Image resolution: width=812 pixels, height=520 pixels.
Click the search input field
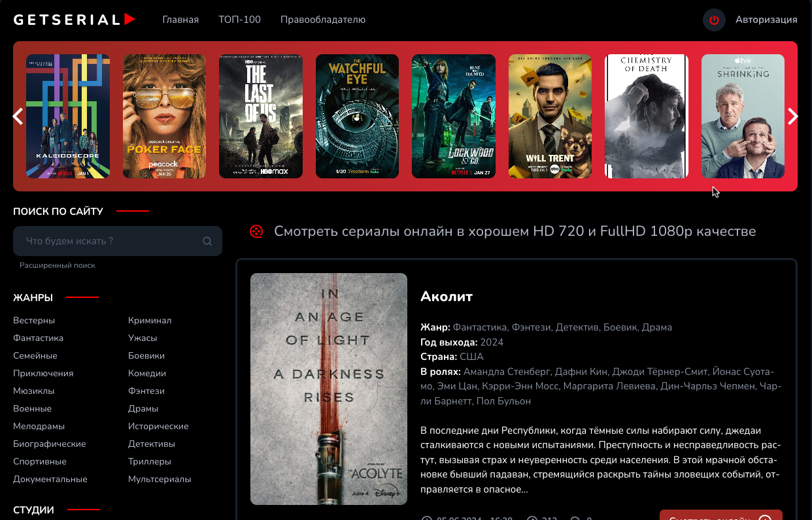105,241
